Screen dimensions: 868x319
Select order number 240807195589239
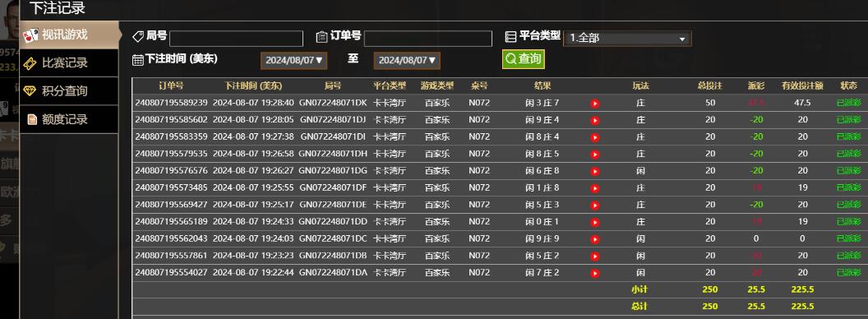171,103
